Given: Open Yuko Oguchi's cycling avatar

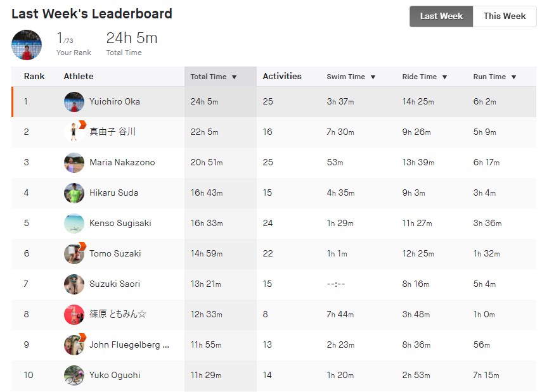Looking at the screenshot, I should [74, 375].
